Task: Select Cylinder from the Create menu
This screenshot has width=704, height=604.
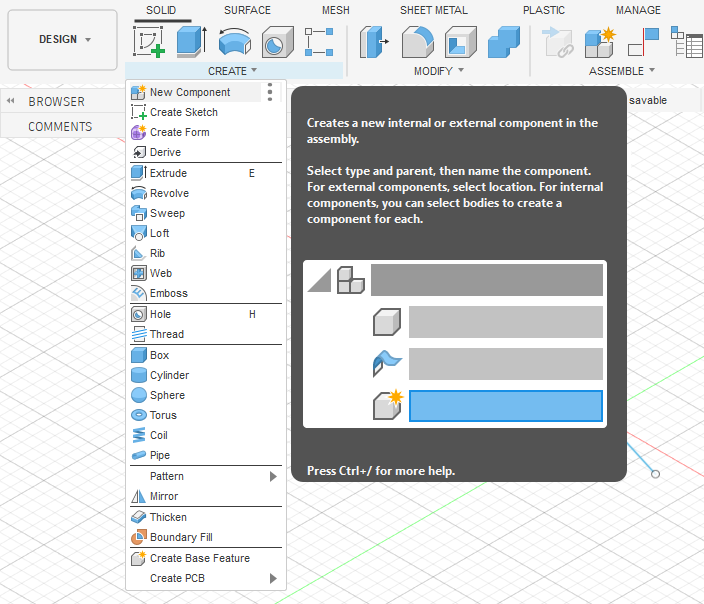Action: coord(169,375)
